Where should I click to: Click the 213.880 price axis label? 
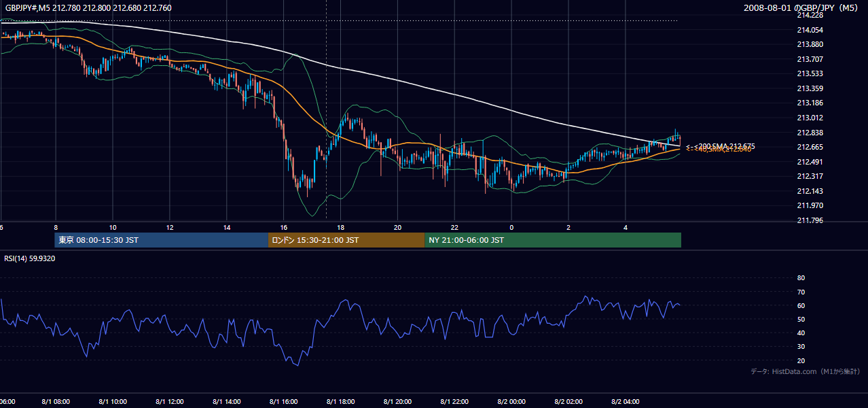pyautogui.click(x=809, y=44)
